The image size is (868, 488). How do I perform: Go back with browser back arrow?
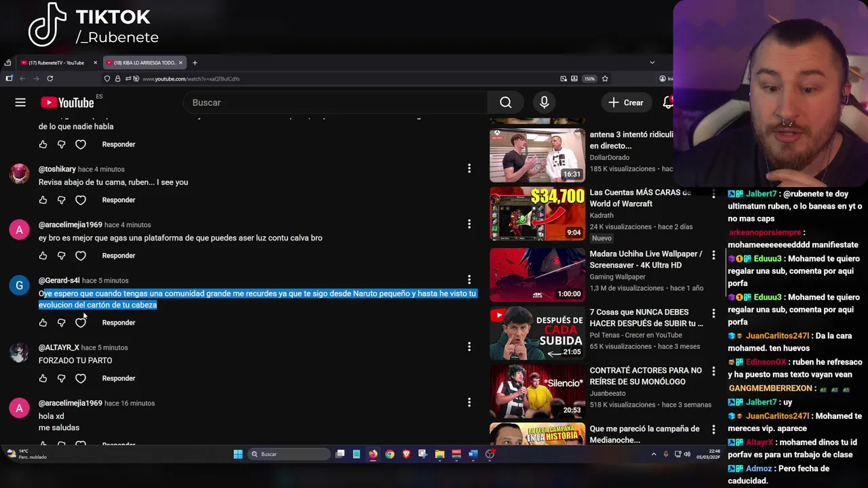tap(22, 79)
